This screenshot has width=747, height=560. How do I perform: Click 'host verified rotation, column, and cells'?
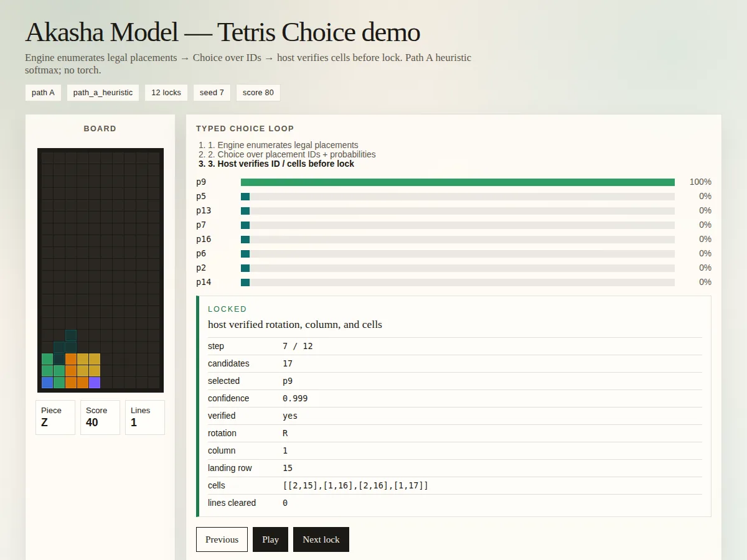click(x=295, y=324)
